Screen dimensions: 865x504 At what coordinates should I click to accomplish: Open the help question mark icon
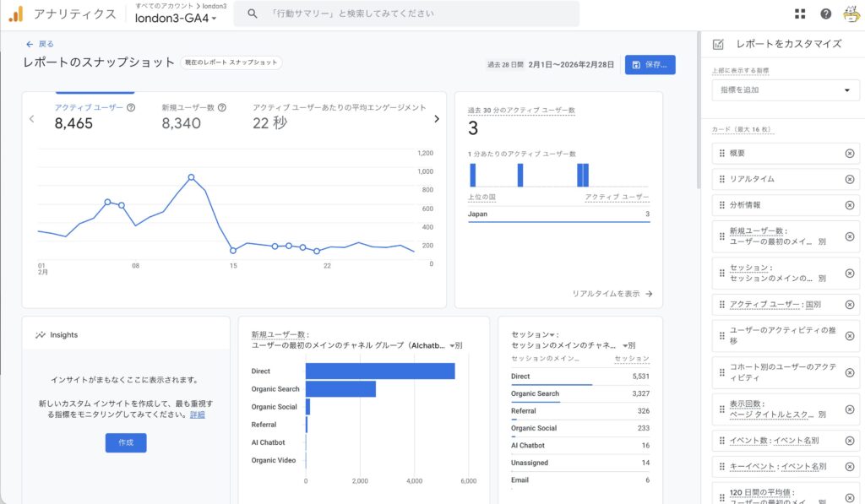pos(825,14)
